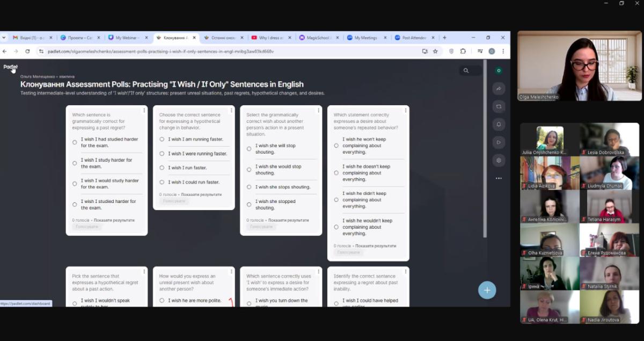This screenshot has height=341, width=644.
Task: Open three-dot menu on the past regret poll
Action: [x=144, y=110]
